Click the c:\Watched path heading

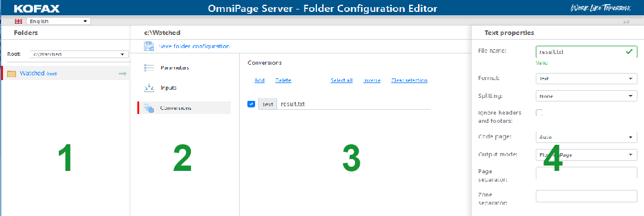162,33
